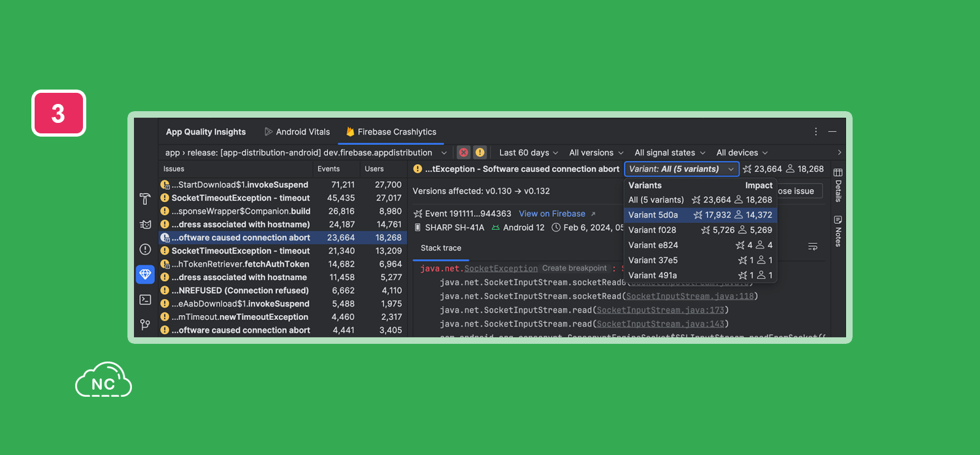Select the hostname issue with 11,458 events
The width and height of the screenshot is (980, 455).
(x=282, y=277)
